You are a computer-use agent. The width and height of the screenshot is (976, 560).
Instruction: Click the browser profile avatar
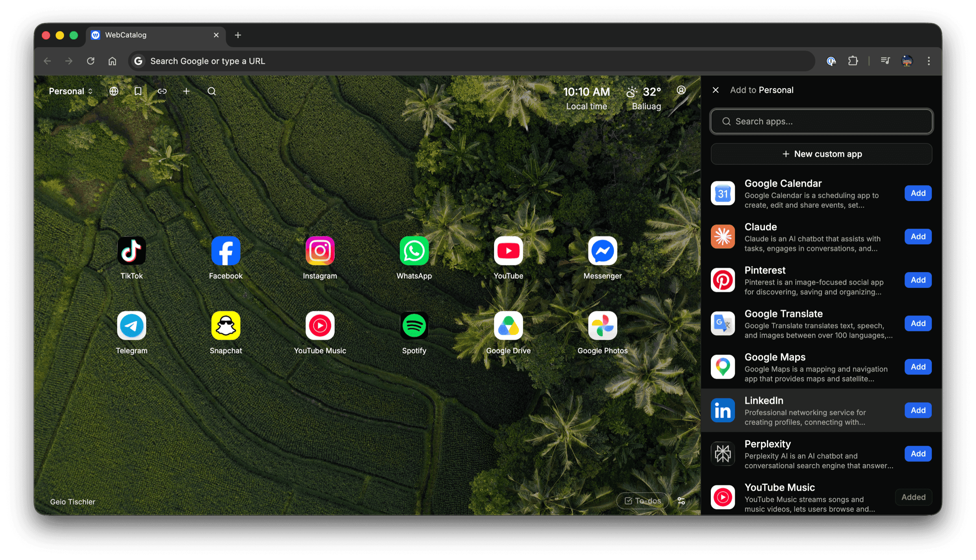click(x=907, y=61)
